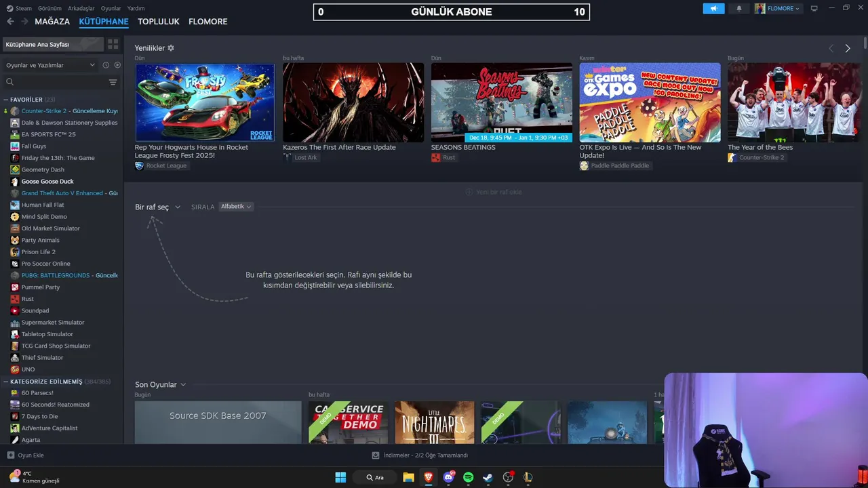Click the announcements megaphone icon
The image size is (868, 488).
tap(713, 8)
